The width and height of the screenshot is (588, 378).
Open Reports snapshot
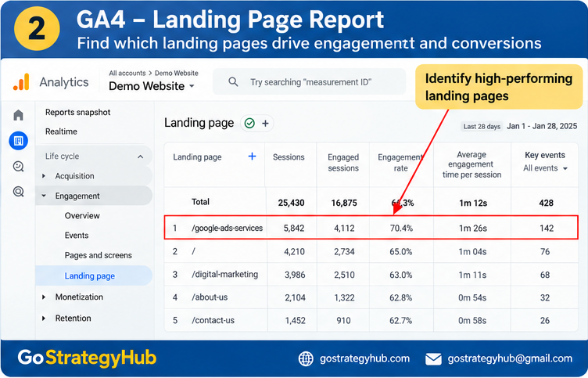pos(78,112)
